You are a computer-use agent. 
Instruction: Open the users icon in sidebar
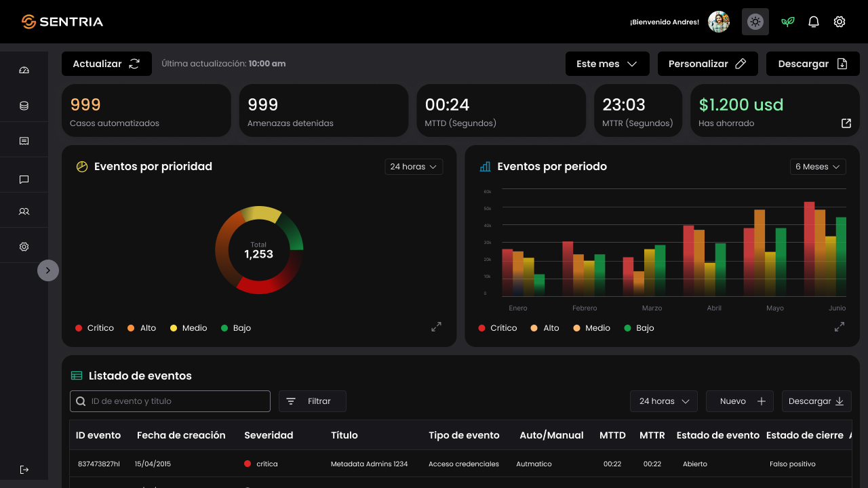tap(24, 211)
